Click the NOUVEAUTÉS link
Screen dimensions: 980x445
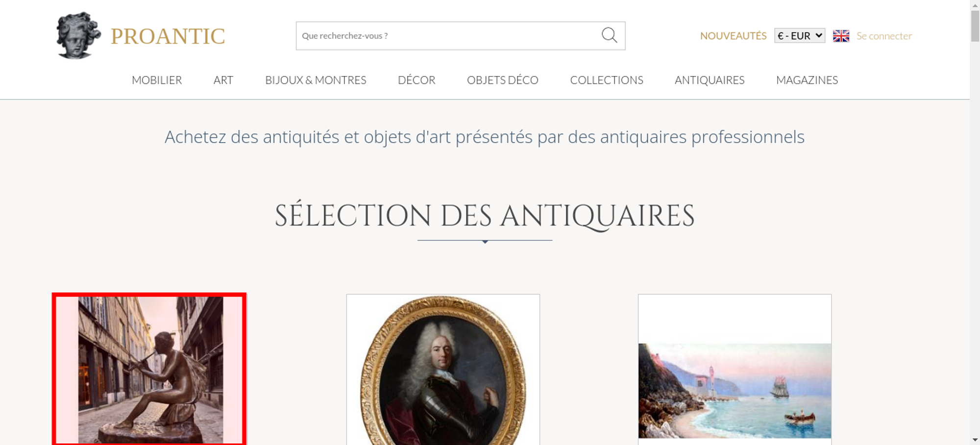tap(733, 36)
